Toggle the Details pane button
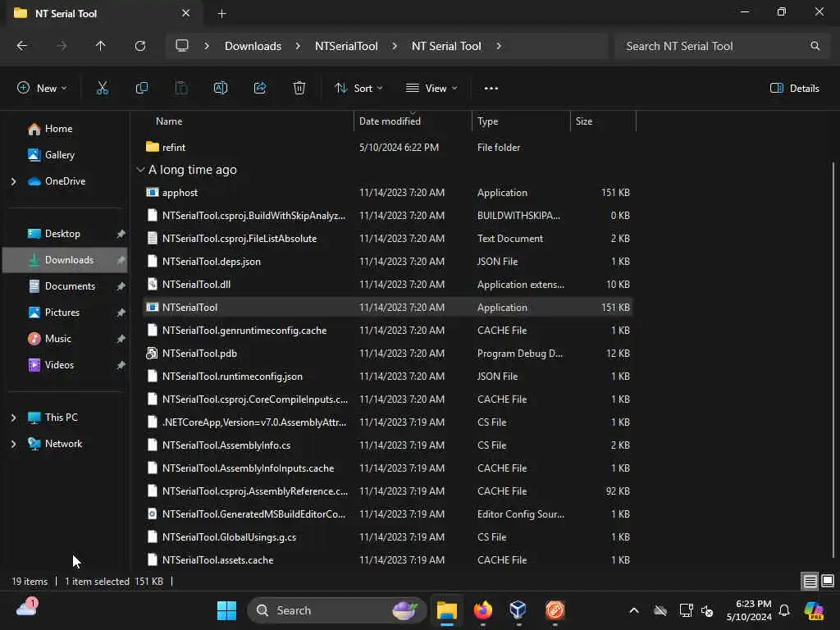The image size is (840, 630). [794, 89]
